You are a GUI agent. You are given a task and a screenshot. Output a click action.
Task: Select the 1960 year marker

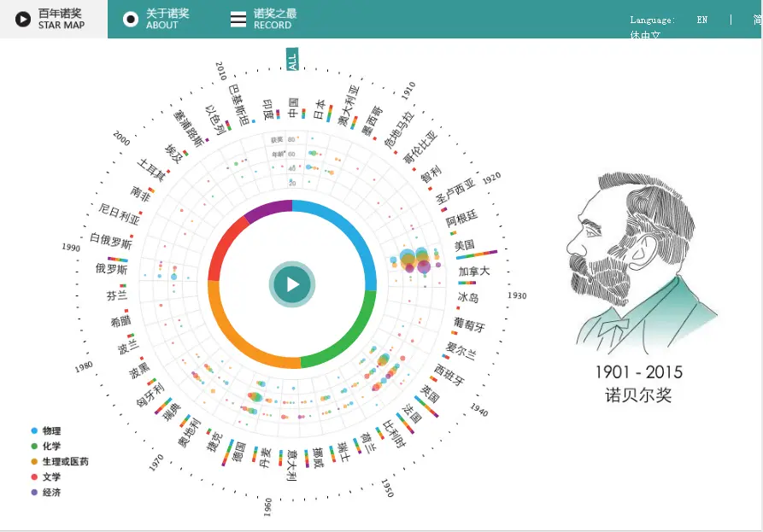[x=267, y=507]
